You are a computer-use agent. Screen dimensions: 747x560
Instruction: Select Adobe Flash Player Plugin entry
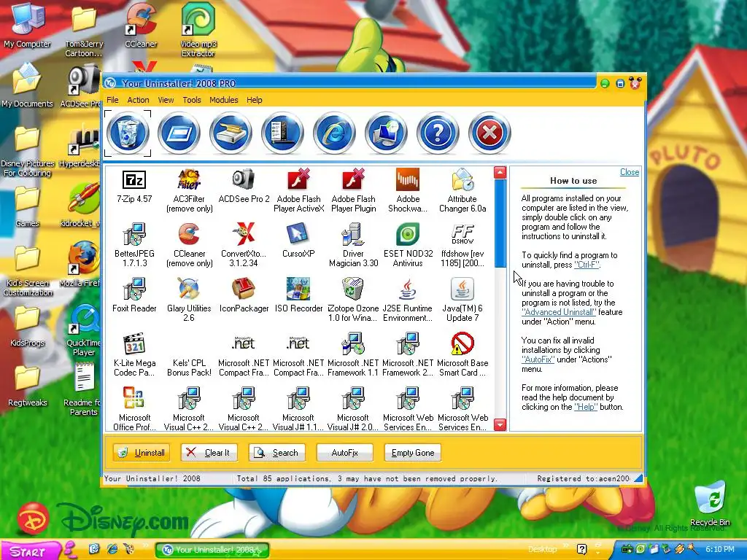tap(354, 191)
